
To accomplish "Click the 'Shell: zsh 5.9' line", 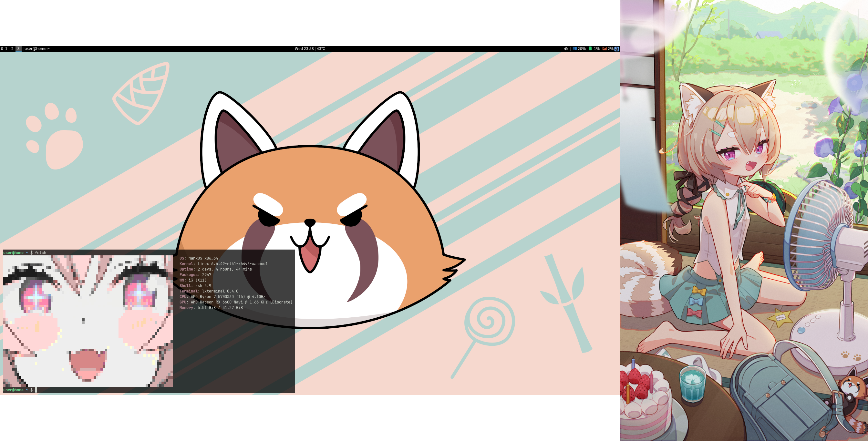I will point(195,286).
